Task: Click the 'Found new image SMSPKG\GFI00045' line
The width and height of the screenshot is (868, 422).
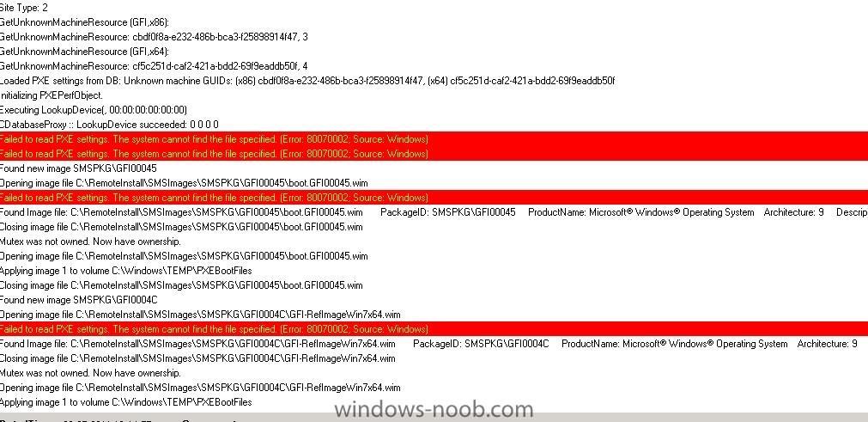Action: click(434, 168)
